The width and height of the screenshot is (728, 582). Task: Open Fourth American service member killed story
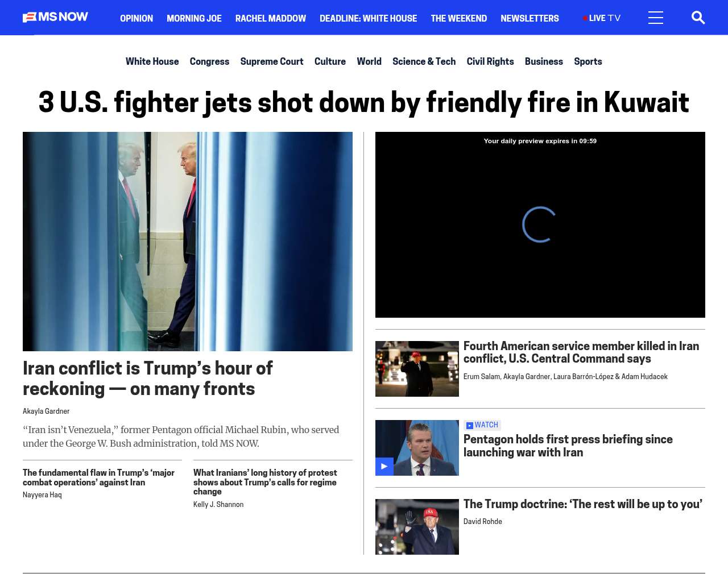[581, 352]
